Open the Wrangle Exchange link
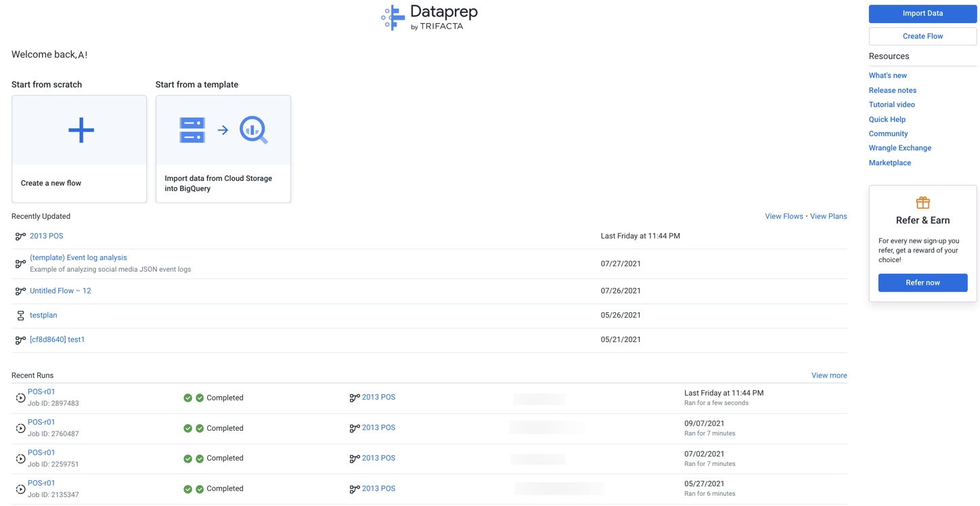980x506 pixels. click(x=899, y=148)
